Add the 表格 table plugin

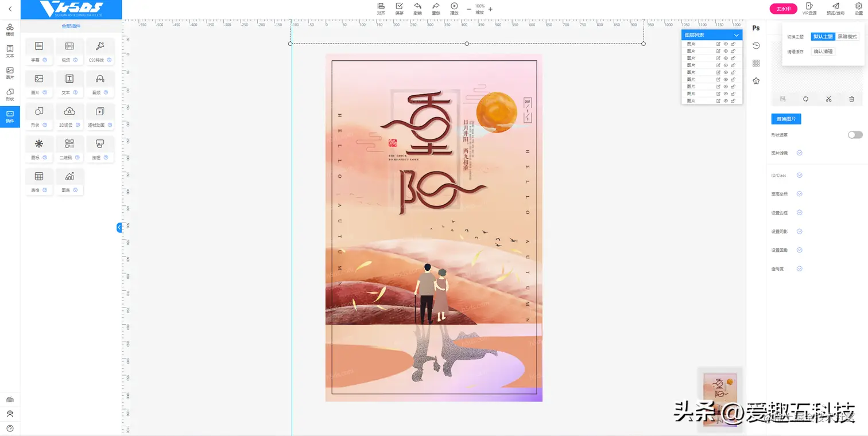click(39, 181)
